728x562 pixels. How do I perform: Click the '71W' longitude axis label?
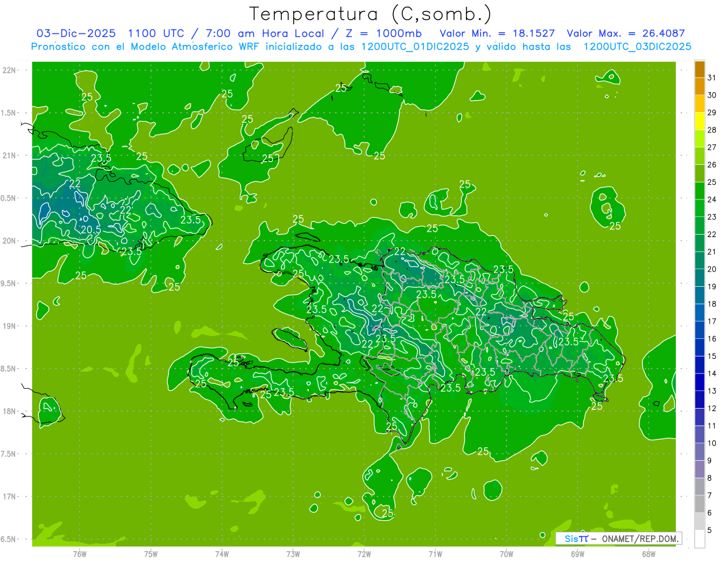(x=435, y=554)
